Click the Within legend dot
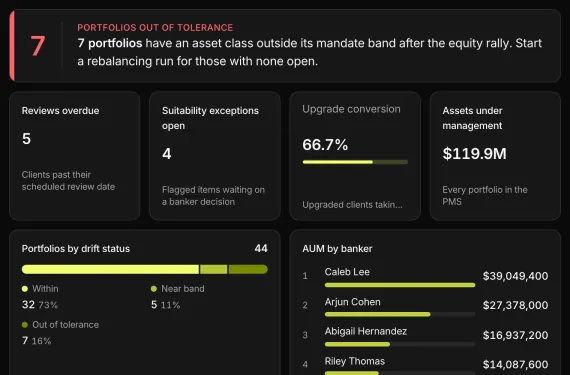570x375 pixels. pyautogui.click(x=25, y=289)
